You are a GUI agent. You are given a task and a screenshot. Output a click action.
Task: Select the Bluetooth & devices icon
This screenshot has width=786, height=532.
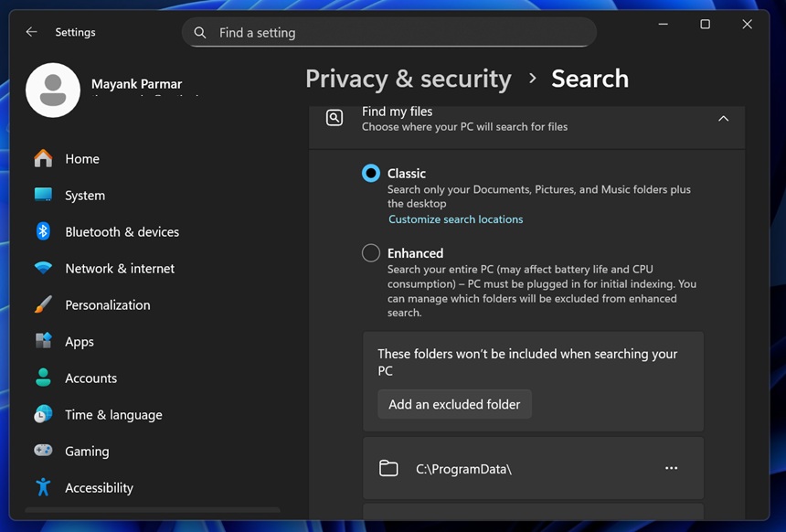[44, 231]
